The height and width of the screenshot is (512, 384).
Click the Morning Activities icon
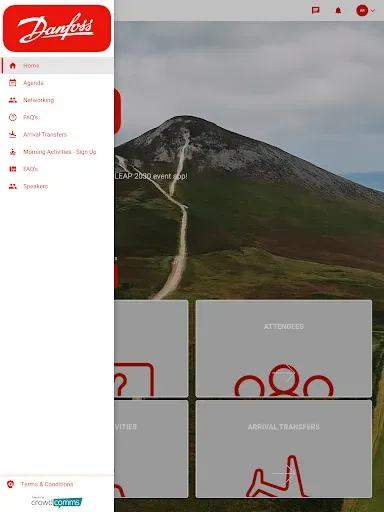pyautogui.click(x=13, y=152)
